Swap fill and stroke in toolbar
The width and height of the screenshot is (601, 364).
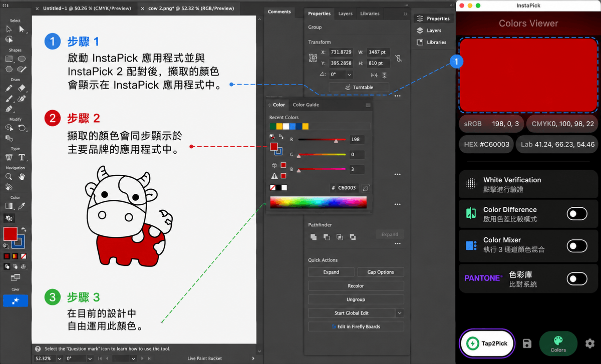pos(23,230)
